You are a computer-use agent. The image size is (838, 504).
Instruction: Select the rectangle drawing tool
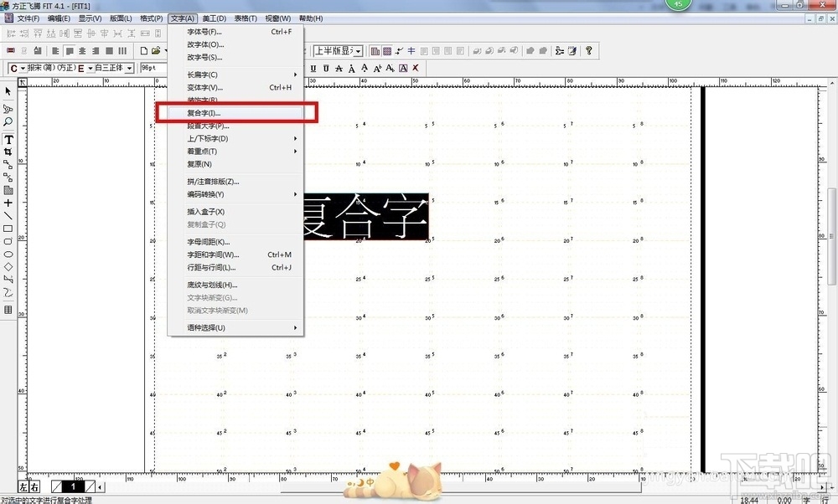(x=8, y=229)
